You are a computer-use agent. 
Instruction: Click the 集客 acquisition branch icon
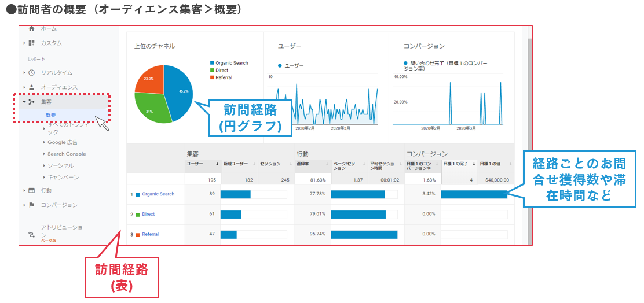[32, 102]
